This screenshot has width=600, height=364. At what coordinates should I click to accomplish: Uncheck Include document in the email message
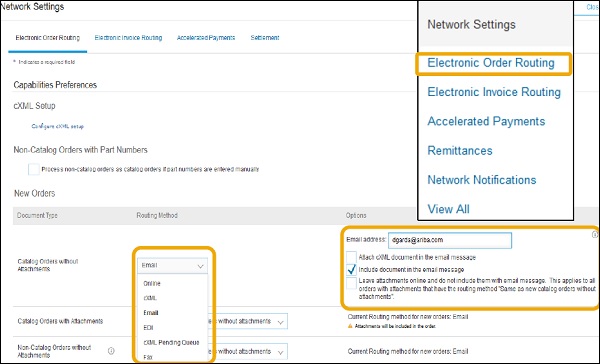point(351,269)
